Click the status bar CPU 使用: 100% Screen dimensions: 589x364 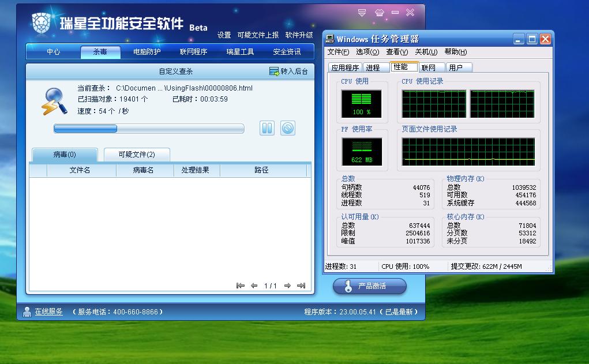[x=406, y=267]
